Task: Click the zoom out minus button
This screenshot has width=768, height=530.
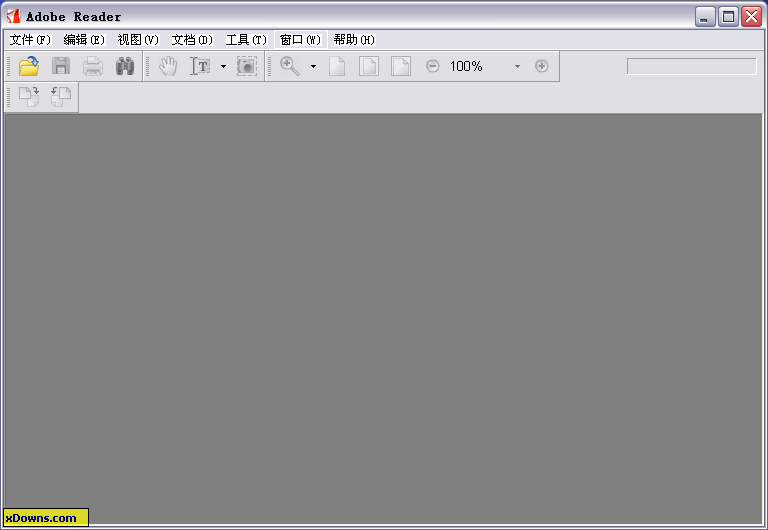Action: point(432,66)
